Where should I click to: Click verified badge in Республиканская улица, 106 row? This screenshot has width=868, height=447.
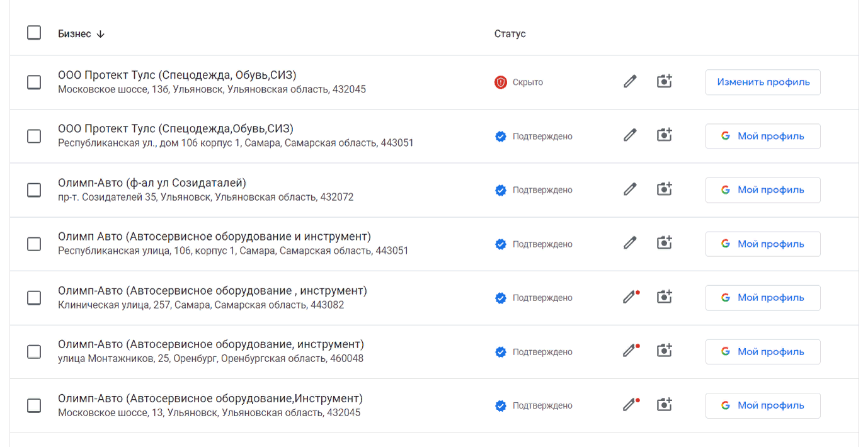pyautogui.click(x=501, y=244)
